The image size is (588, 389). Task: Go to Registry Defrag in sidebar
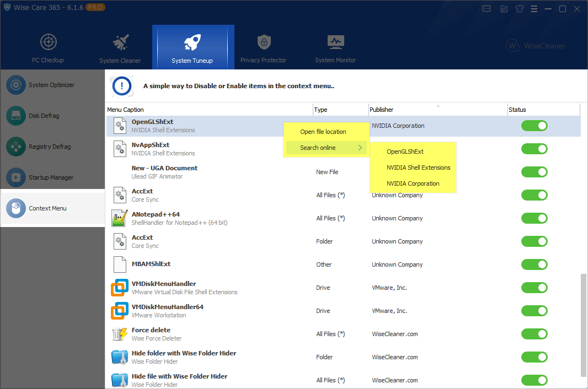(52, 147)
